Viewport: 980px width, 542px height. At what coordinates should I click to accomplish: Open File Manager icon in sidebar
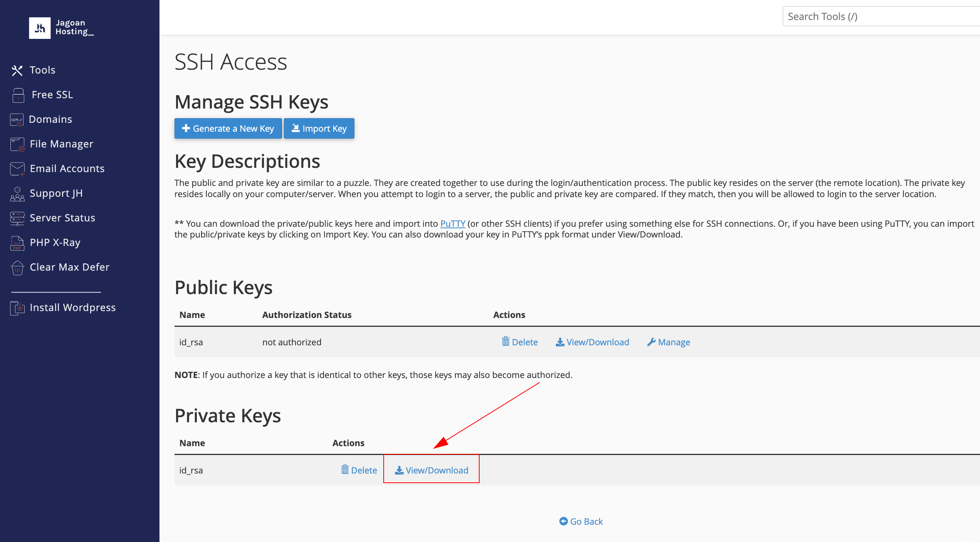(17, 144)
